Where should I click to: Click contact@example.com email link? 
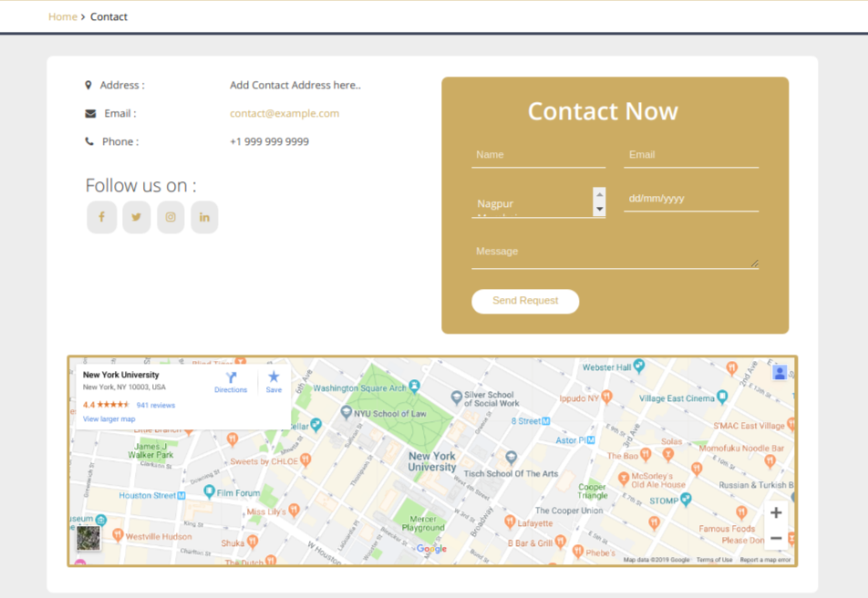click(284, 114)
